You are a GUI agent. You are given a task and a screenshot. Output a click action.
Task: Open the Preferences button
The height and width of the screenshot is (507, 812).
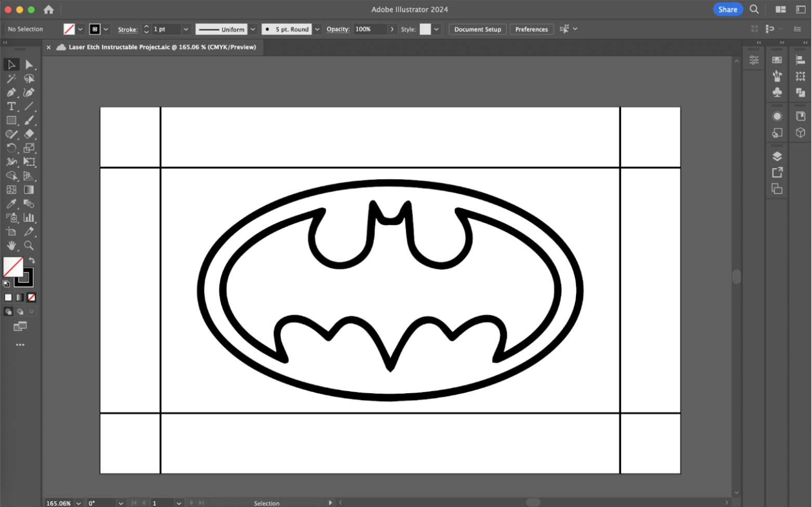[531, 30]
